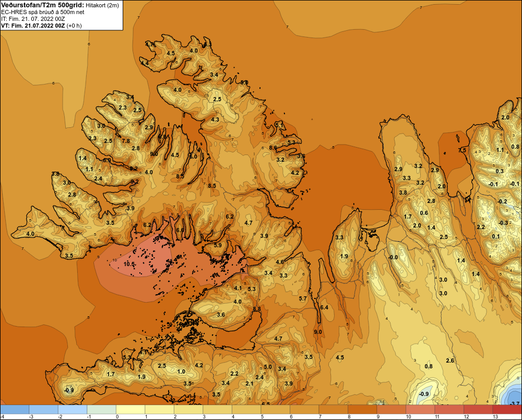
Task: Click the legend swatch between 8 and 9
Action: pos(363,410)
